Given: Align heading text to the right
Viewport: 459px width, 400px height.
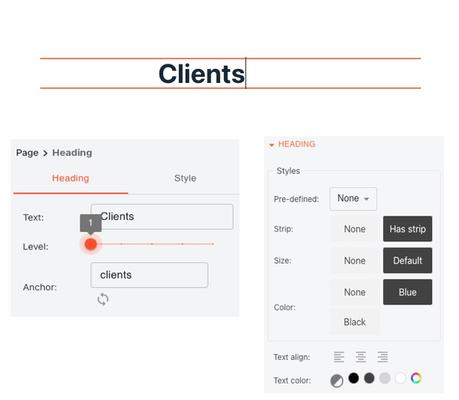Looking at the screenshot, I should 383,357.
